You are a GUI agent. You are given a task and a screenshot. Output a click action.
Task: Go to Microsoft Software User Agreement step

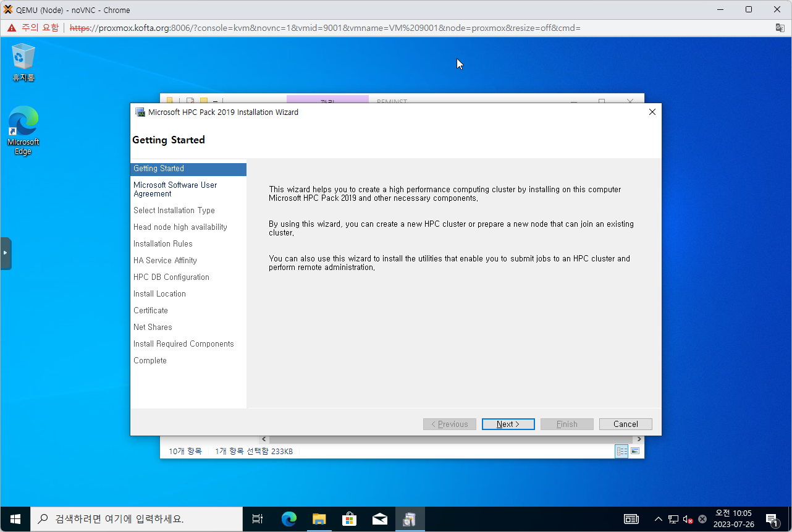175,189
